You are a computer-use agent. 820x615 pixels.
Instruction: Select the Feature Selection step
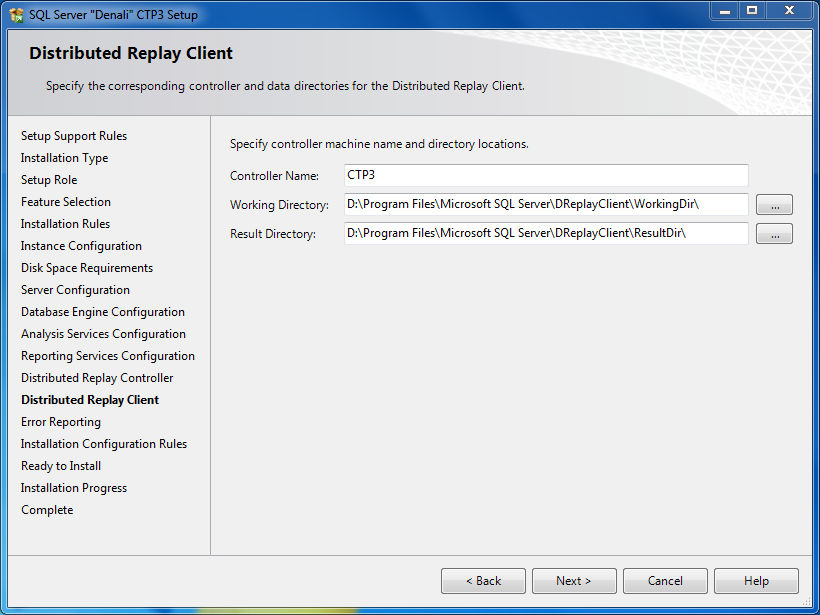coord(66,202)
